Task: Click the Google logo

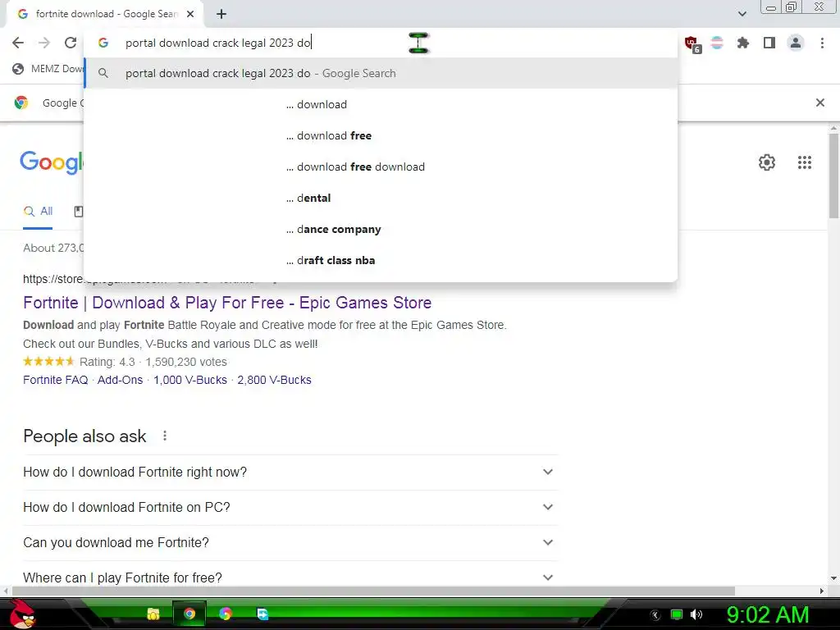Action: pyautogui.click(x=52, y=162)
